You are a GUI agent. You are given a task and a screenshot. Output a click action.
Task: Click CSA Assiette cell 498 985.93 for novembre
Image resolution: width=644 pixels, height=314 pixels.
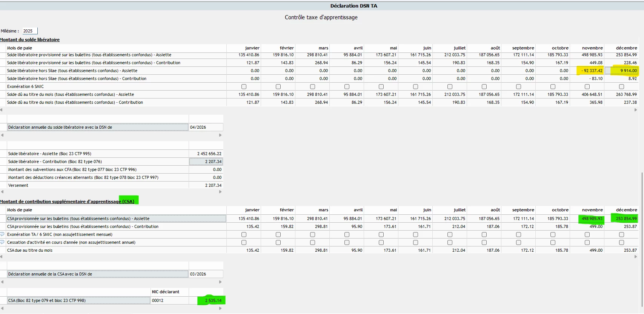[x=587, y=219]
